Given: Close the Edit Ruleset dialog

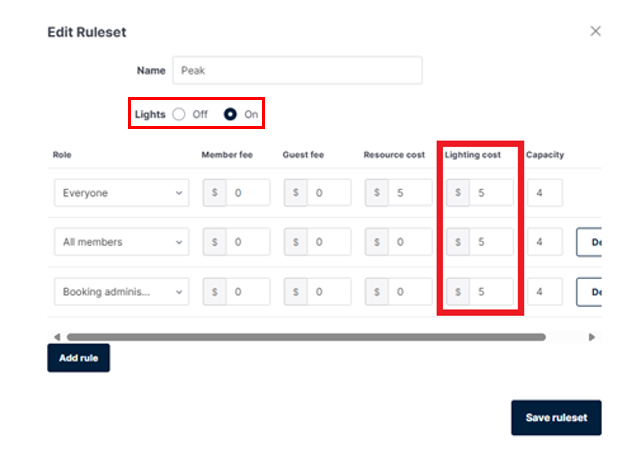Looking at the screenshot, I should [596, 31].
